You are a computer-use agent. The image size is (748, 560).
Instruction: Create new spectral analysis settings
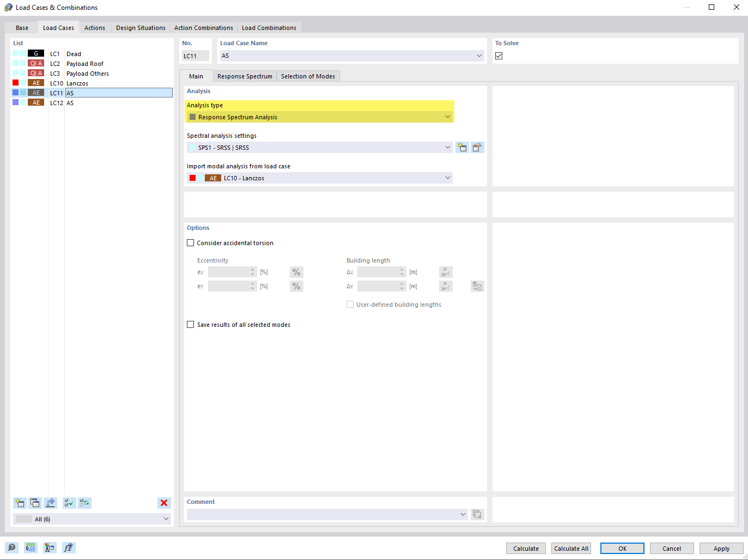[x=462, y=147]
